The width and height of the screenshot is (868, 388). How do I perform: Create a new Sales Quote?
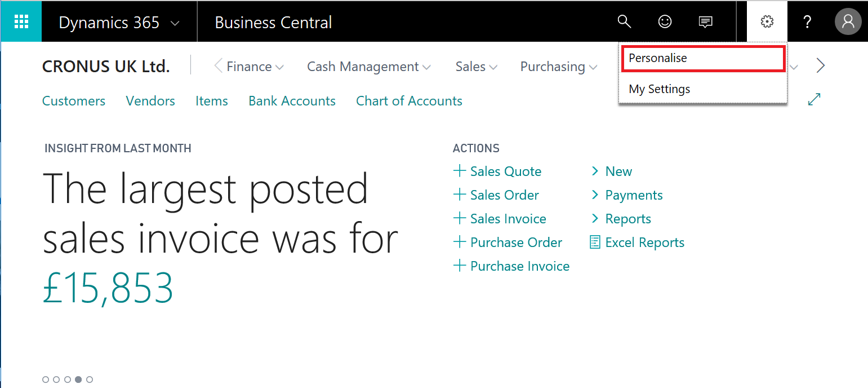[x=498, y=171]
